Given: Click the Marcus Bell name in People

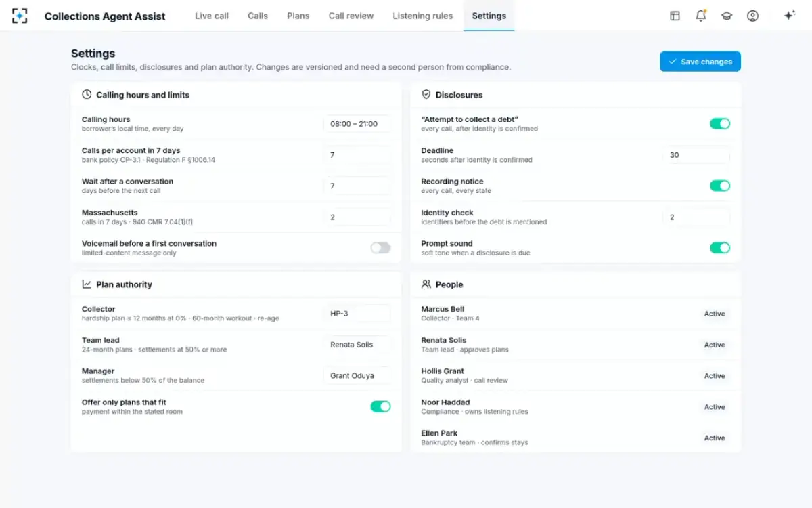Looking at the screenshot, I should 443,309.
